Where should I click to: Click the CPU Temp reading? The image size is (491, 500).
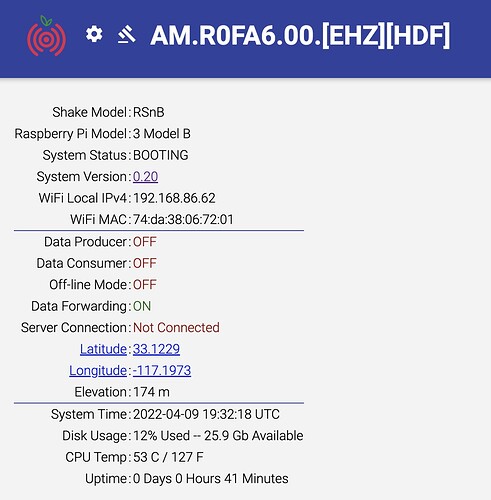click(x=168, y=457)
